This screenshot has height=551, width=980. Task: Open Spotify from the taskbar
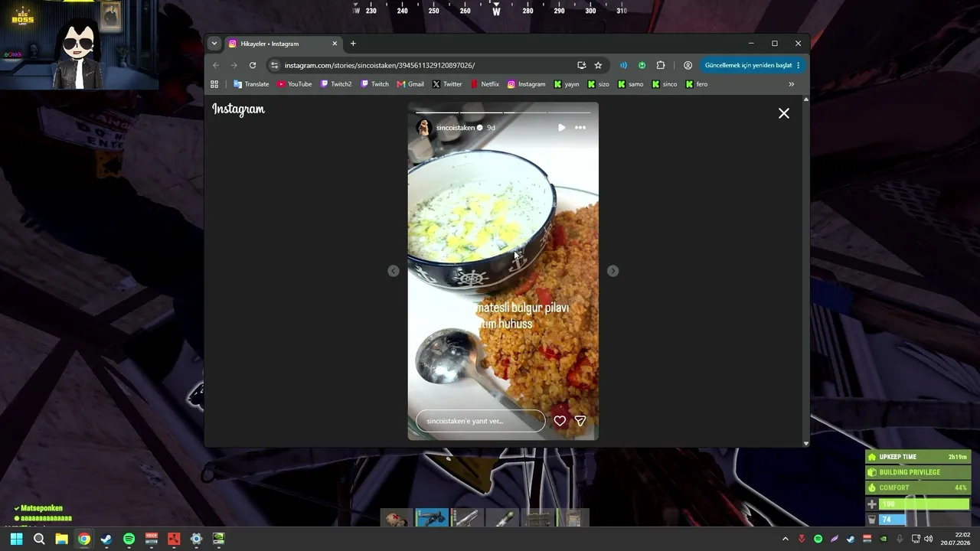pos(129,539)
